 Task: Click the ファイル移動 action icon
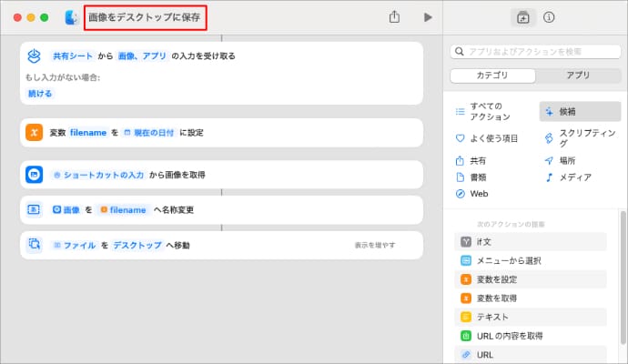coord(34,245)
